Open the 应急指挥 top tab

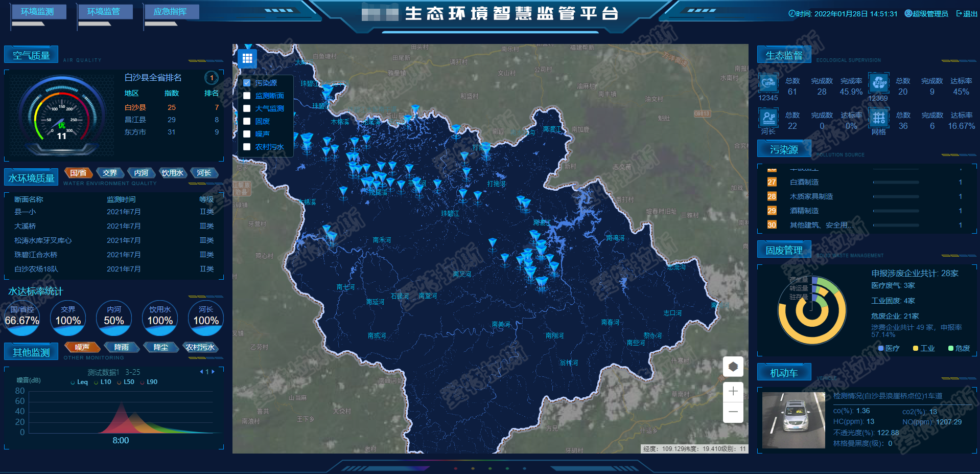[x=170, y=12]
